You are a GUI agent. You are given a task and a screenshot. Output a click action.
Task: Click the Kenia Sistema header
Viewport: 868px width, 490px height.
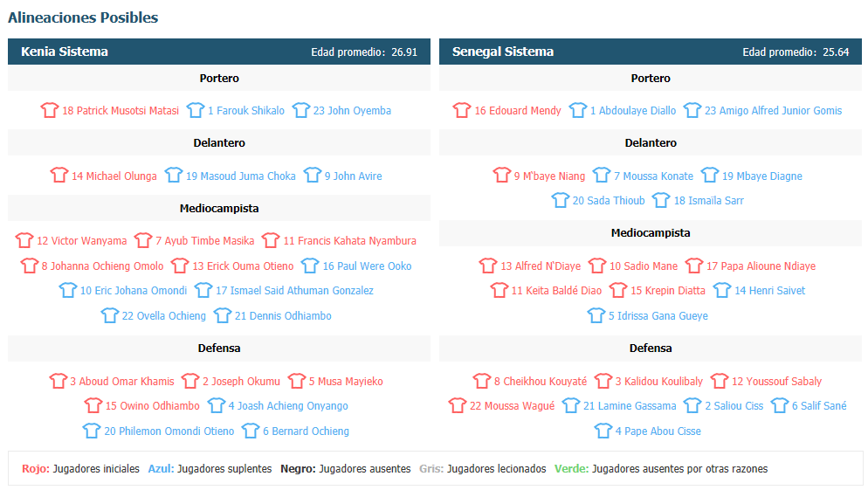(65, 52)
